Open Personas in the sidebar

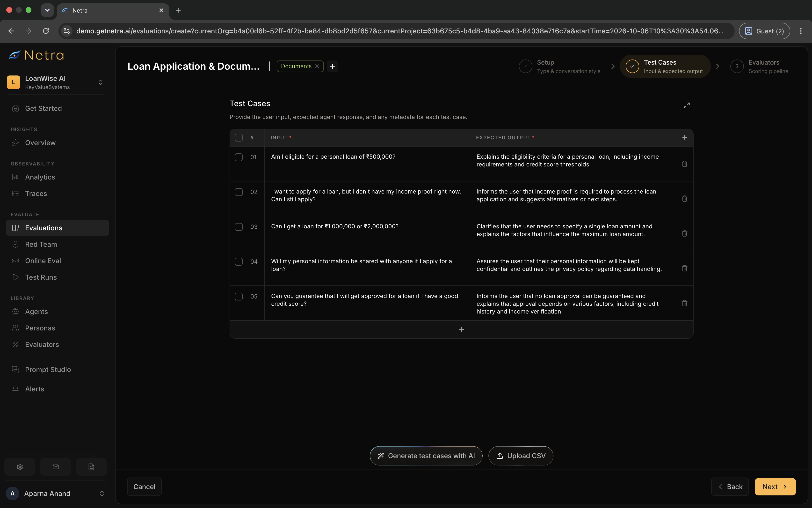[57, 328]
